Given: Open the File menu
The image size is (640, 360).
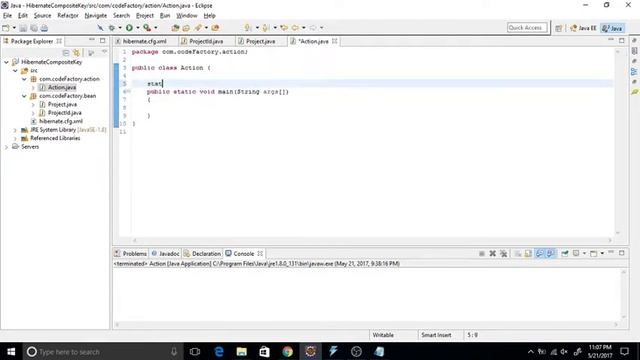Looking at the screenshot, I should pyautogui.click(x=7, y=16).
